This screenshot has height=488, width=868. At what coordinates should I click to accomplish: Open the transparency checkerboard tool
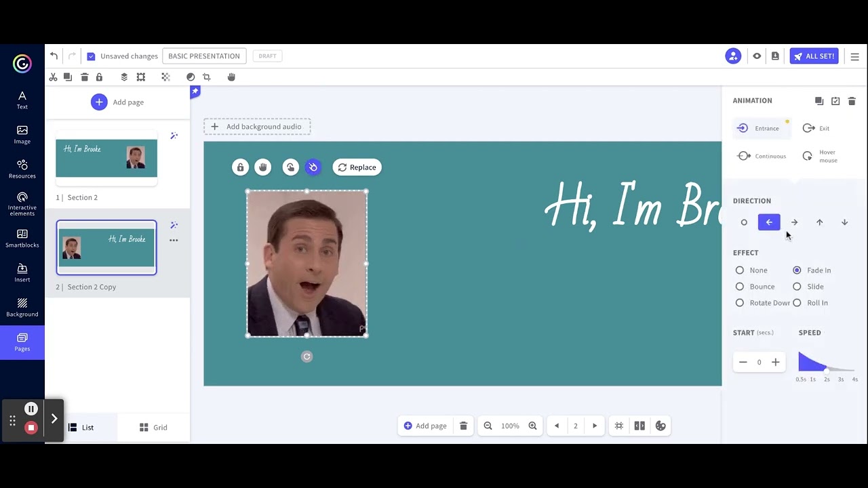coord(165,77)
